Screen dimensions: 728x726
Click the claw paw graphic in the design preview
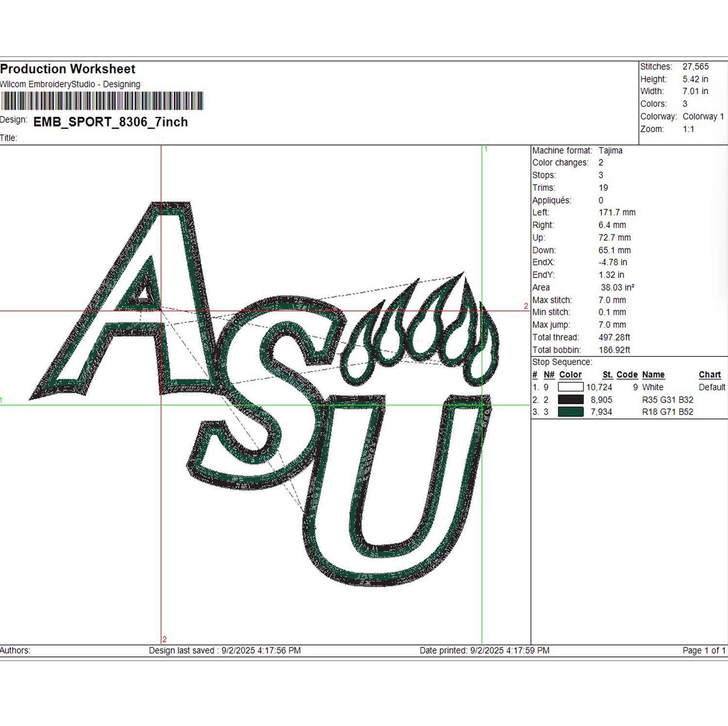[x=420, y=330]
